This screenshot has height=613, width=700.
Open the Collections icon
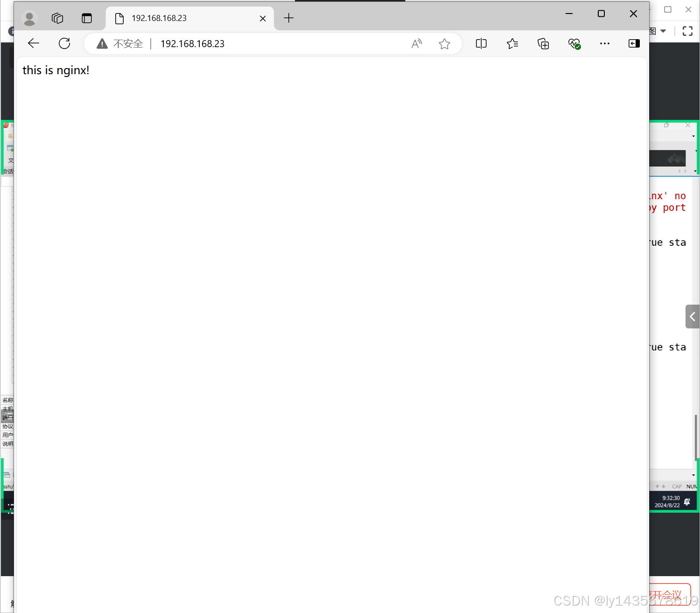pyautogui.click(x=543, y=44)
